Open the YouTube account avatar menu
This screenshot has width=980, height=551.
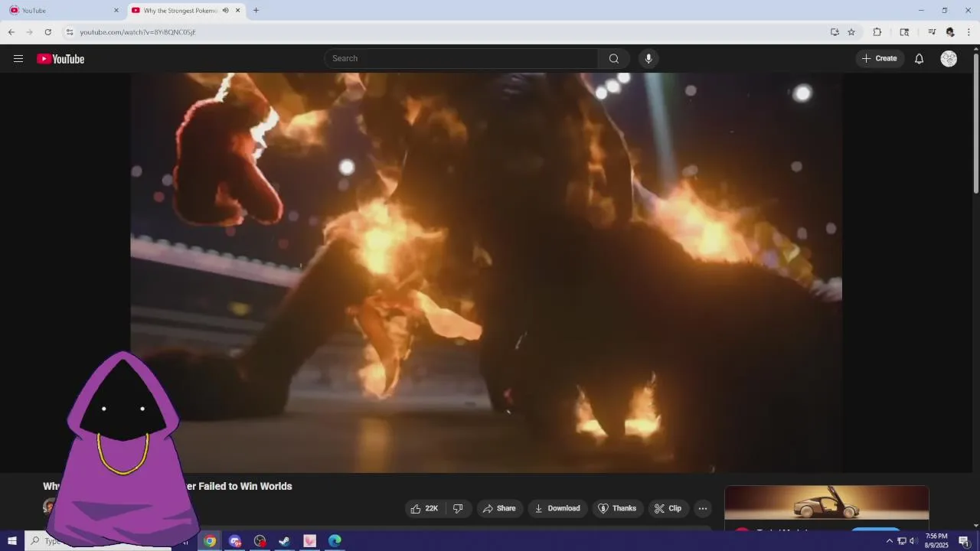(949, 59)
